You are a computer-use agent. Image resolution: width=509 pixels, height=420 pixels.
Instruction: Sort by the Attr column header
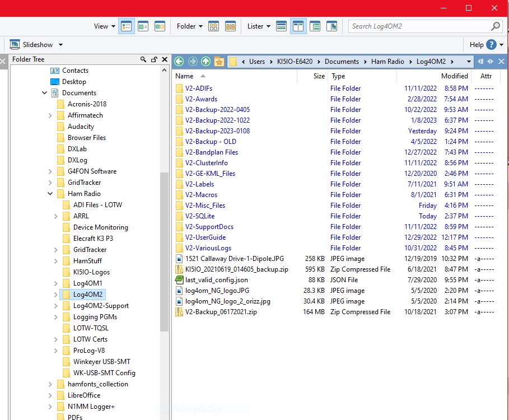tap(485, 76)
